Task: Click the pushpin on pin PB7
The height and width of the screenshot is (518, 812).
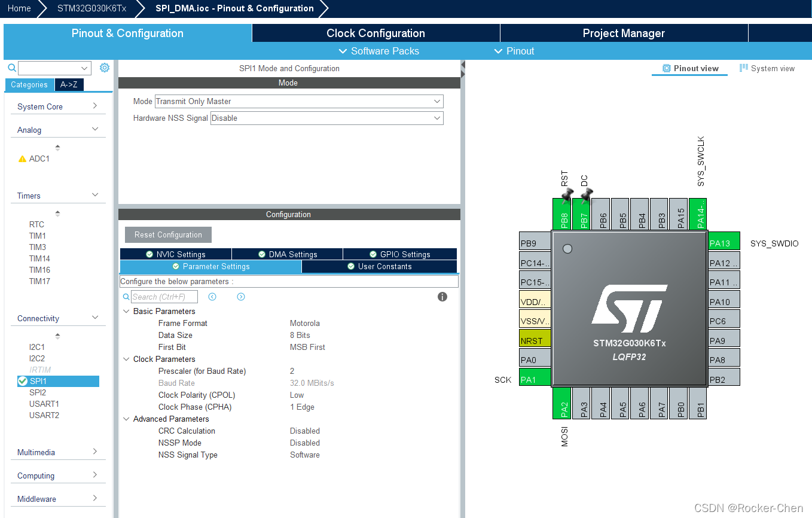Action: (x=586, y=195)
